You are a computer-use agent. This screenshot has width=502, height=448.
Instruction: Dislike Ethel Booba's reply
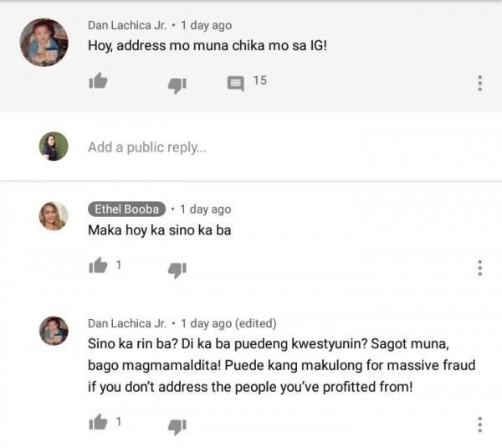(x=177, y=269)
